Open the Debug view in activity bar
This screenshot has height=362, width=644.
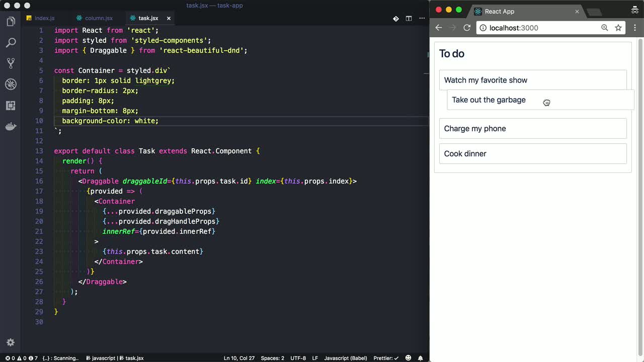[x=11, y=84]
